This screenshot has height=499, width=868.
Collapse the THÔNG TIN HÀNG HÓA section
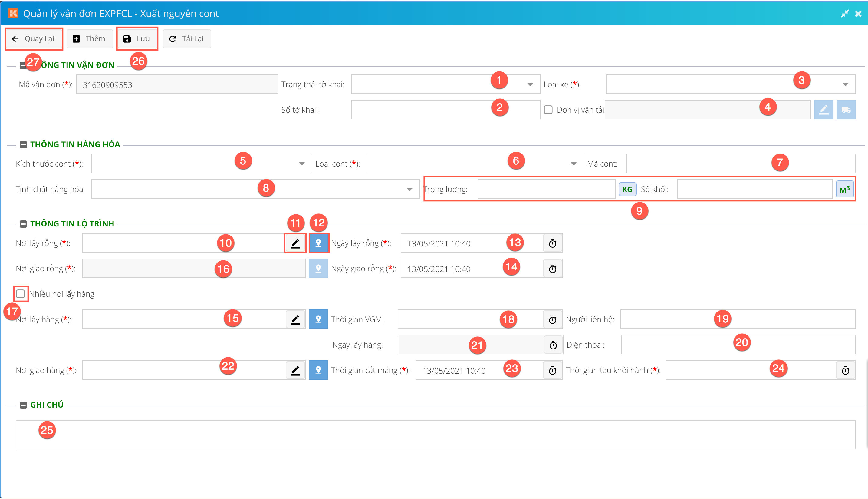click(x=23, y=145)
